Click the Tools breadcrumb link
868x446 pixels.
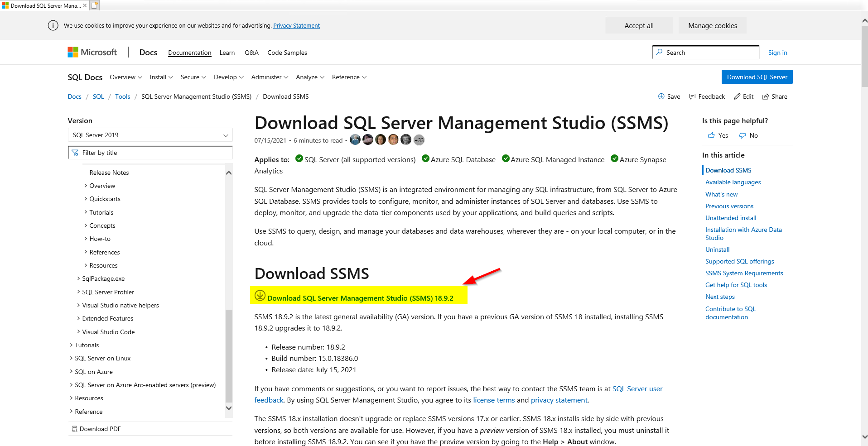tap(122, 96)
